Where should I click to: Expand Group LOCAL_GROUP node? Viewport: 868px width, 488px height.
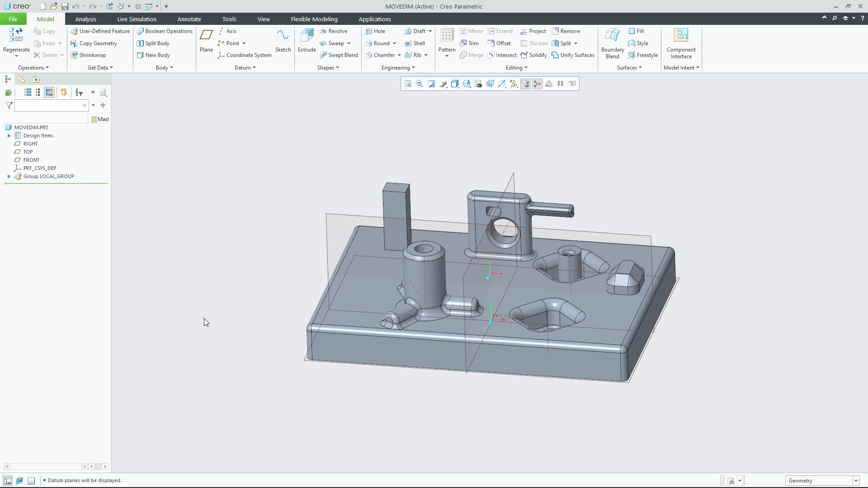pos(9,176)
